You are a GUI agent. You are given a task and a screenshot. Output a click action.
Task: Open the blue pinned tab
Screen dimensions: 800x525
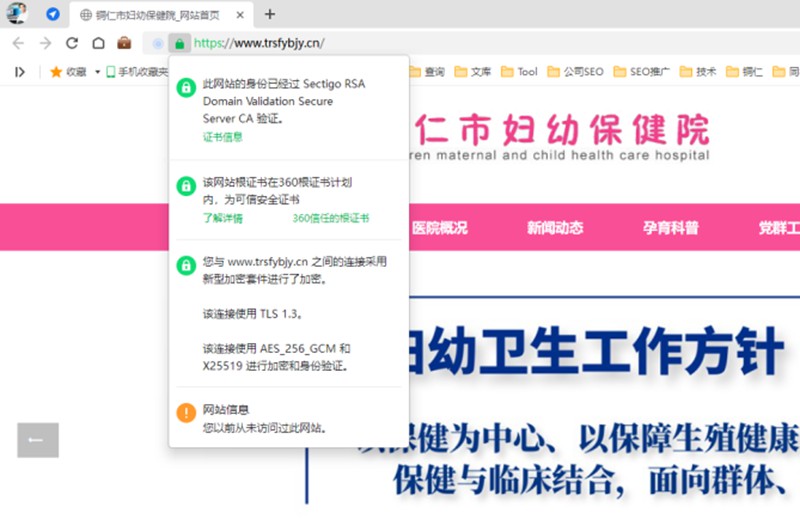pyautogui.click(x=53, y=14)
